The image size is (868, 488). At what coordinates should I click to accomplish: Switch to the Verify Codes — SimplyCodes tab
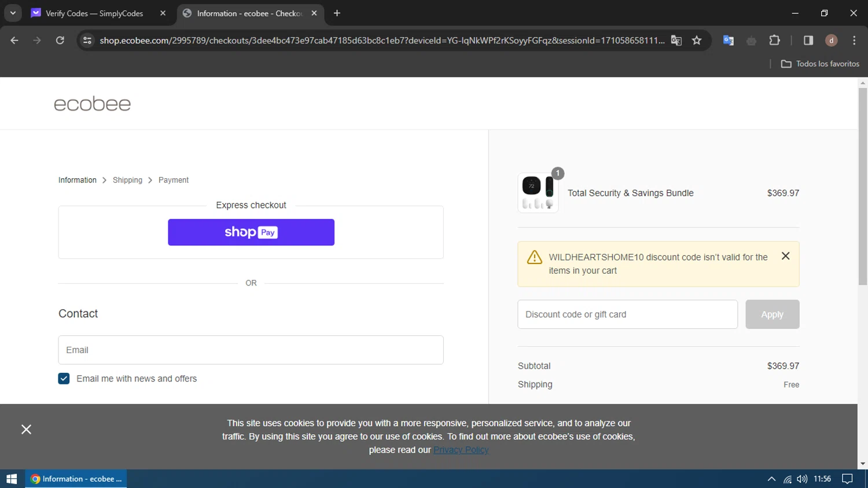94,13
